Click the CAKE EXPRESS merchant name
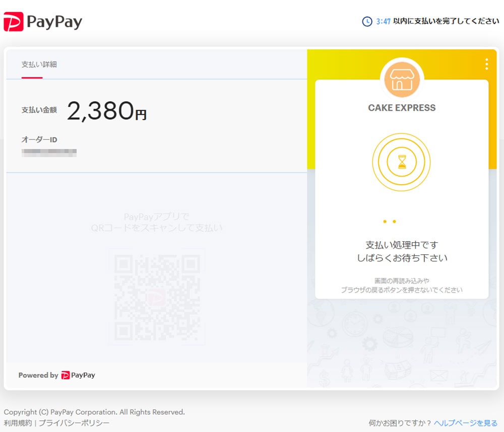The image size is (504, 432). pos(402,108)
